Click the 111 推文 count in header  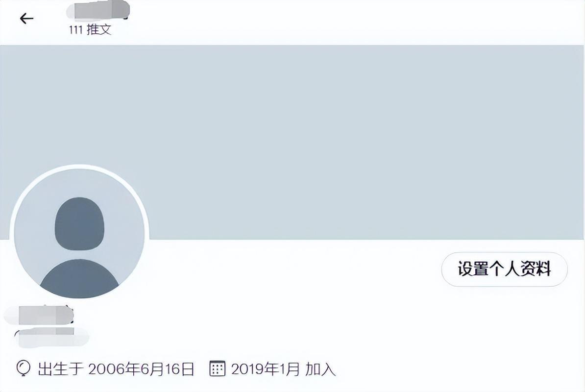pos(90,29)
